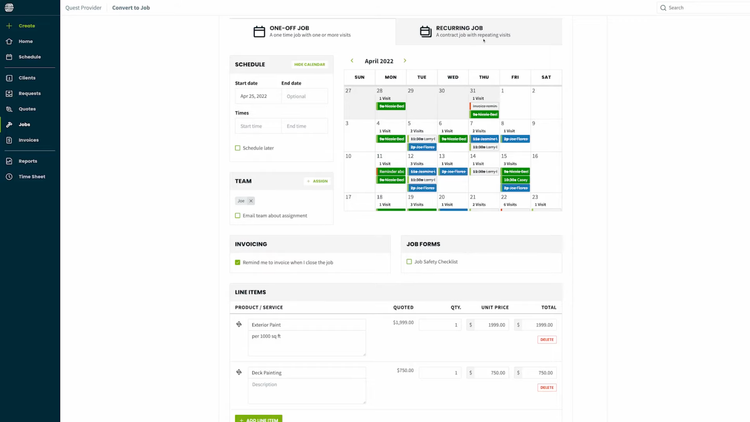The height and width of the screenshot is (422, 750).
Task: Open the optional End date field
Action: pyautogui.click(x=305, y=96)
